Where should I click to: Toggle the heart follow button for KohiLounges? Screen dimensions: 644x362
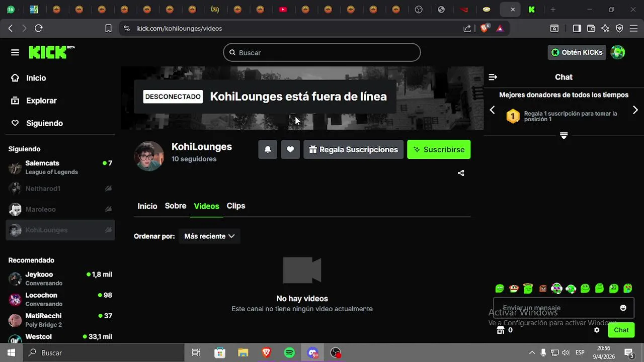pos(290,149)
